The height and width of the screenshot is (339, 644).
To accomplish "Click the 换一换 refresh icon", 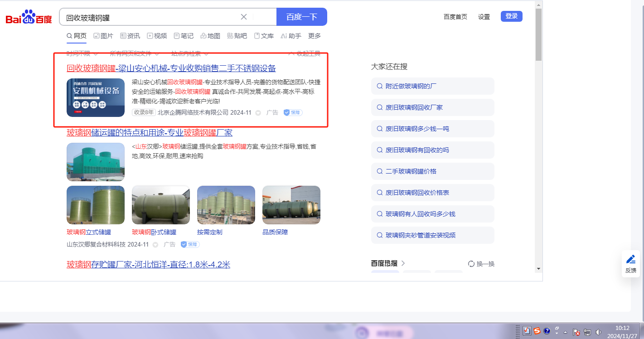I will point(471,264).
